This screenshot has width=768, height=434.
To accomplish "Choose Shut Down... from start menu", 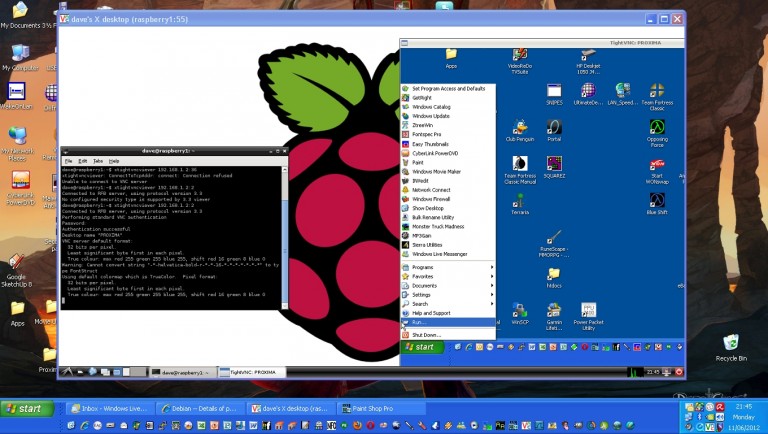I will click(448, 335).
